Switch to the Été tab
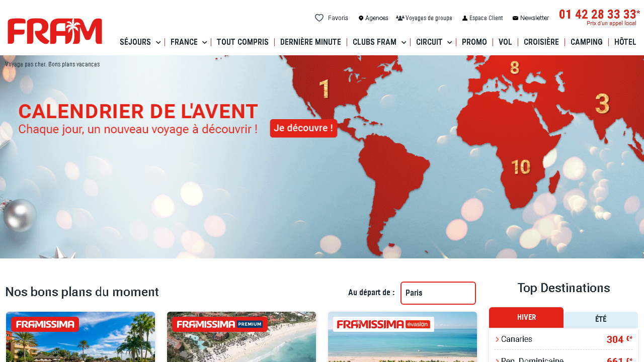The width and height of the screenshot is (644, 362). coord(601,319)
